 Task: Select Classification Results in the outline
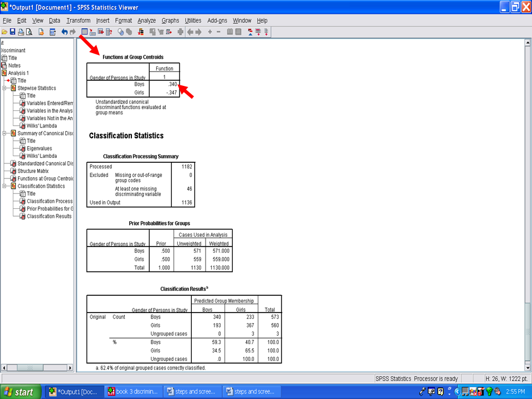pyautogui.click(x=49, y=216)
